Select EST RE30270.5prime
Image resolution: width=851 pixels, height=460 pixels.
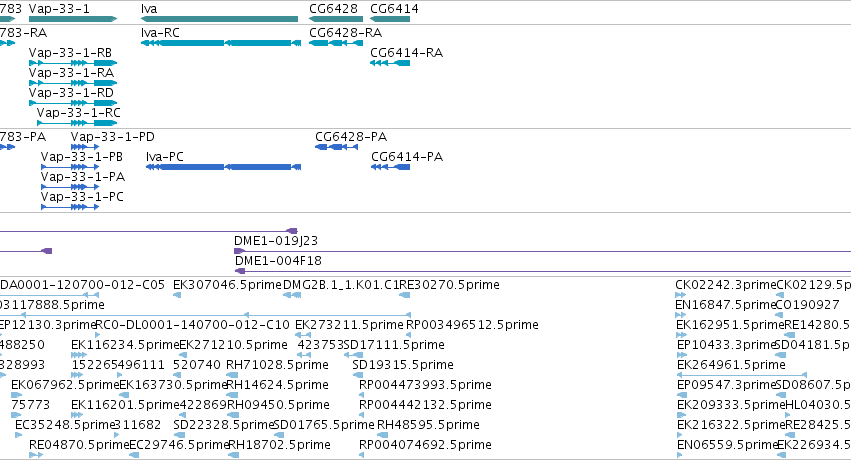coord(449,285)
